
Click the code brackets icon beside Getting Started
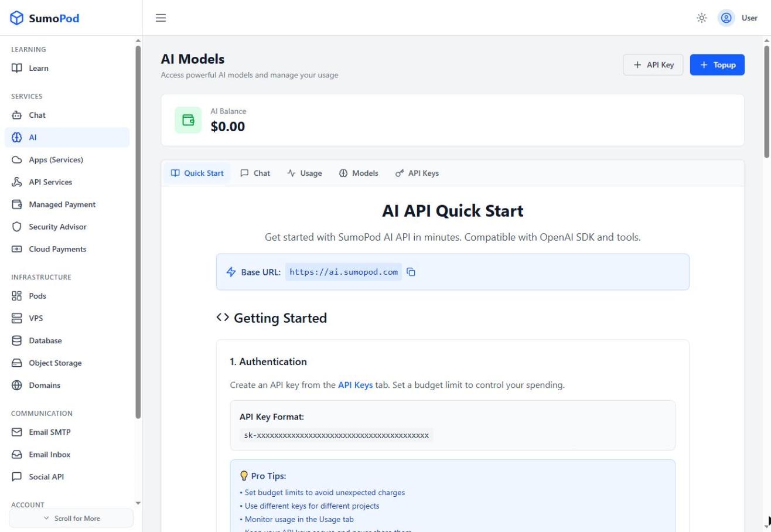tap(223, 318)
